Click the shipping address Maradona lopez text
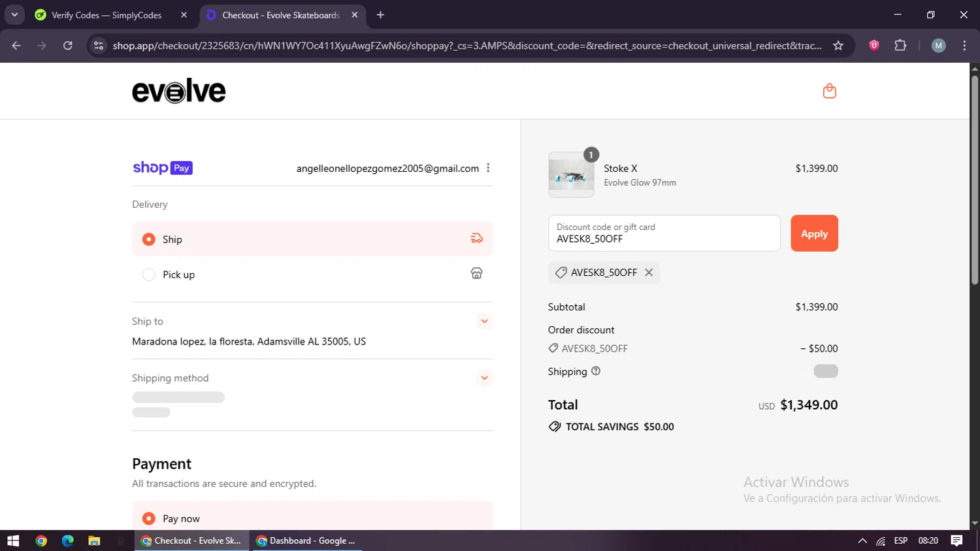Screen dimensions: 980x551 [249, 341]
